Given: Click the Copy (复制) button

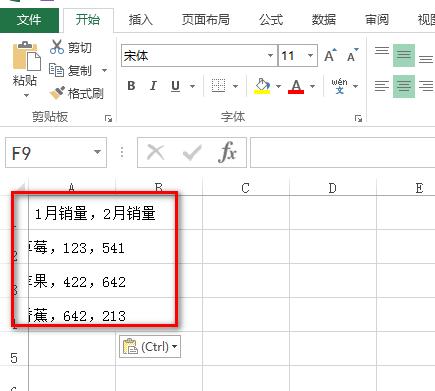Looking at the screenshot, I should pyautogui.click(x=71, y=70).
